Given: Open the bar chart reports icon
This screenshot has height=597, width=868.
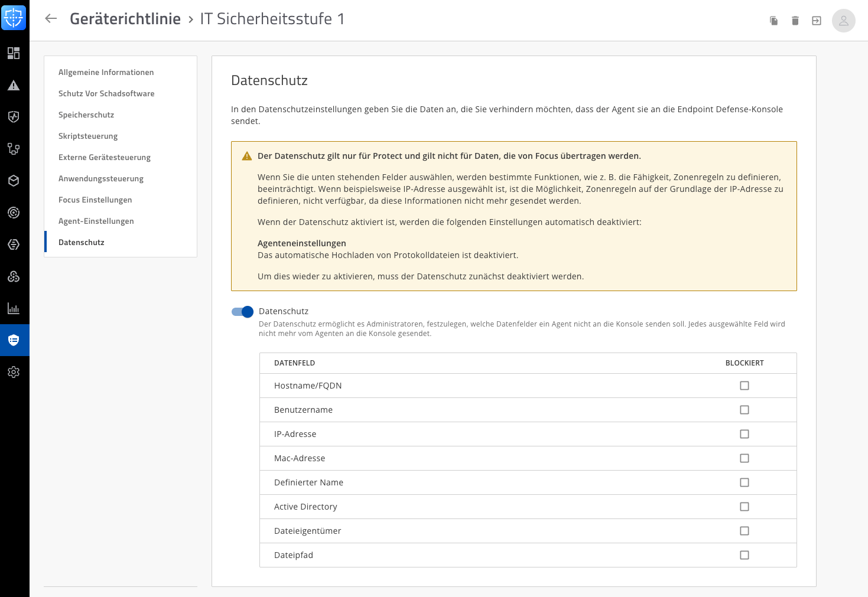Looking at the screenshot, I should click(x=14, y=308).
